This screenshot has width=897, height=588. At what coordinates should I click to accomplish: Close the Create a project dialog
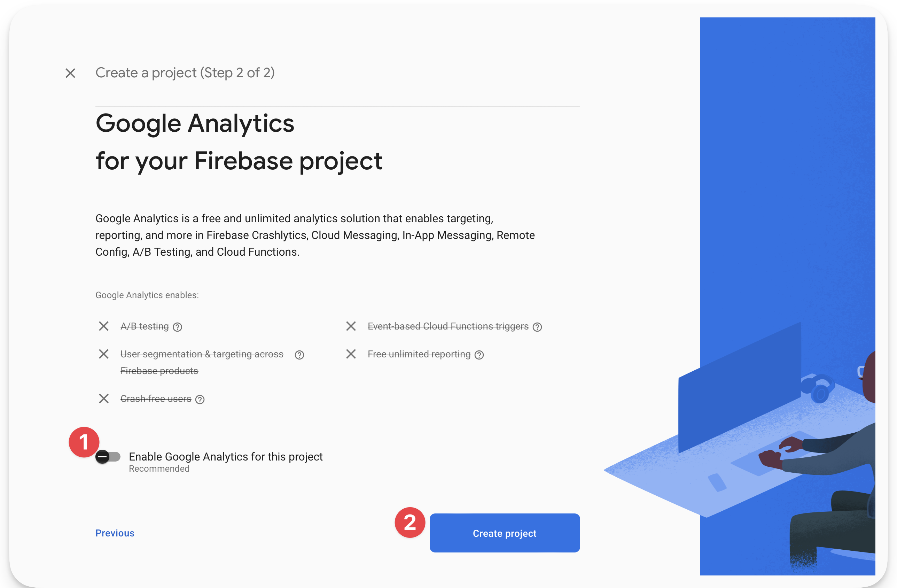click(70, 73)
